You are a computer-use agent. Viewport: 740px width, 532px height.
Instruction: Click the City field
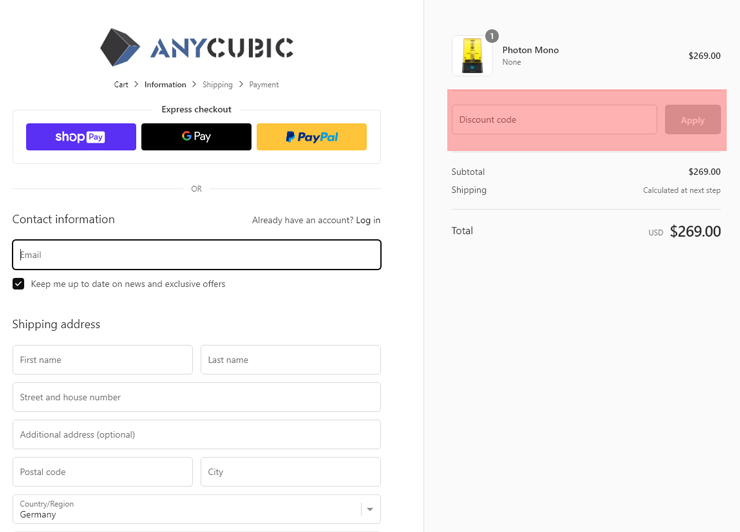click(x=291, y=472)
